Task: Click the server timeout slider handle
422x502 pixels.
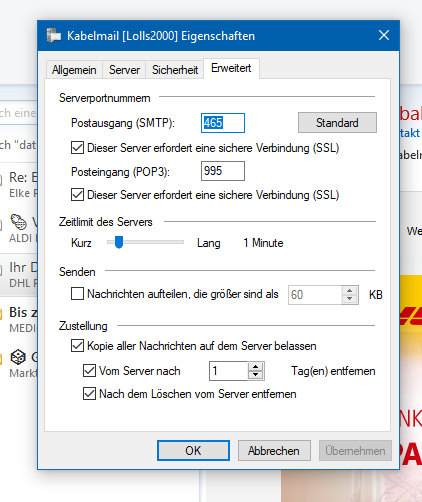Action: coord(119,242)
